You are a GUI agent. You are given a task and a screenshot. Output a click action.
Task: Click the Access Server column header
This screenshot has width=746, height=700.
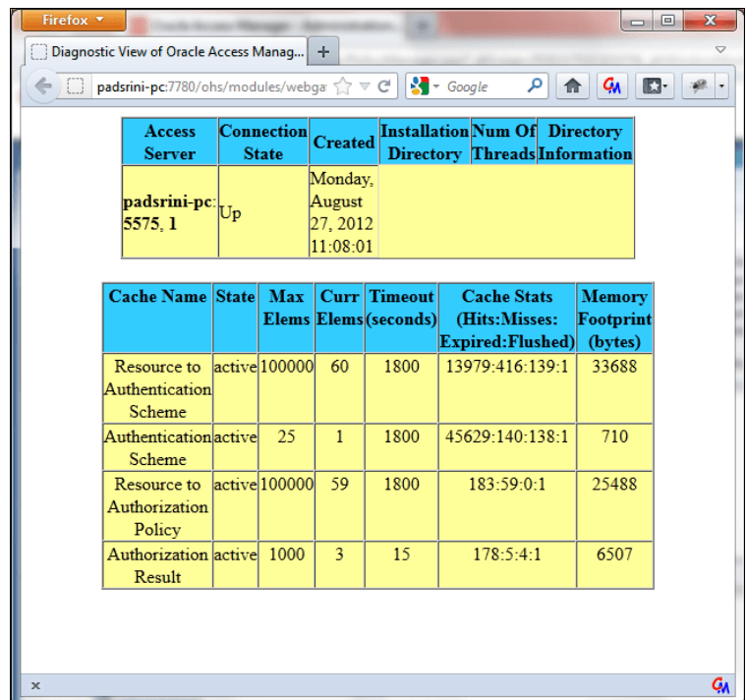click(170, 142)
